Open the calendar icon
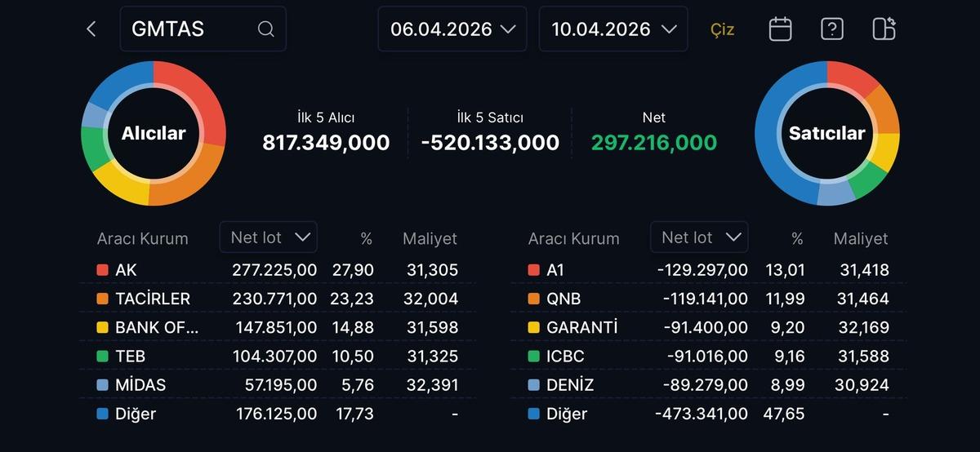The width and height of the screenshot is (980, 452). [780, 29]
